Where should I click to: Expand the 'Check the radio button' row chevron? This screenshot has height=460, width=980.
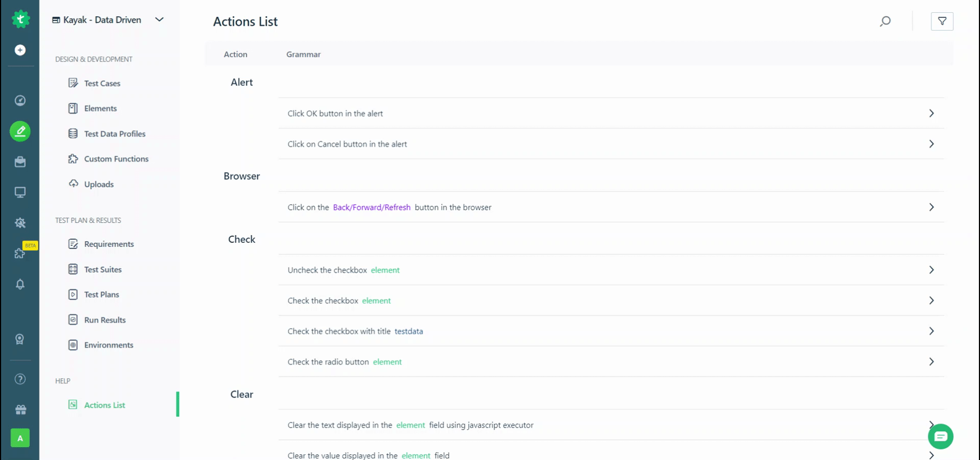point(931,362)
